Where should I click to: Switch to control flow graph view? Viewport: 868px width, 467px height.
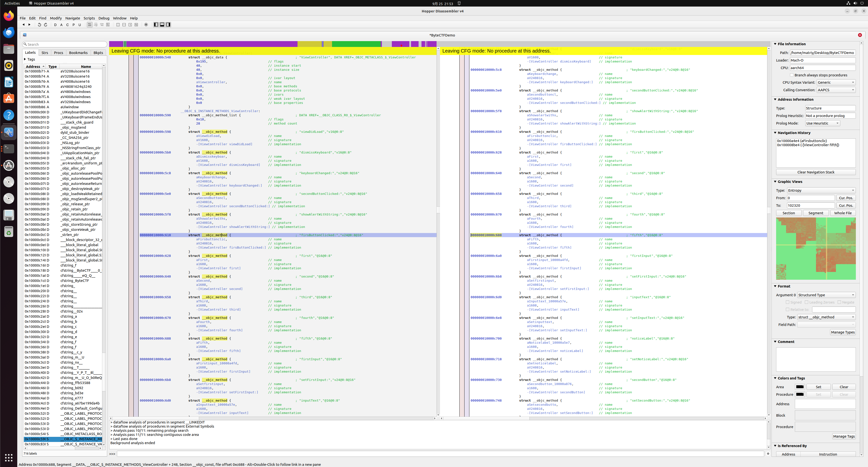[96, 25]
